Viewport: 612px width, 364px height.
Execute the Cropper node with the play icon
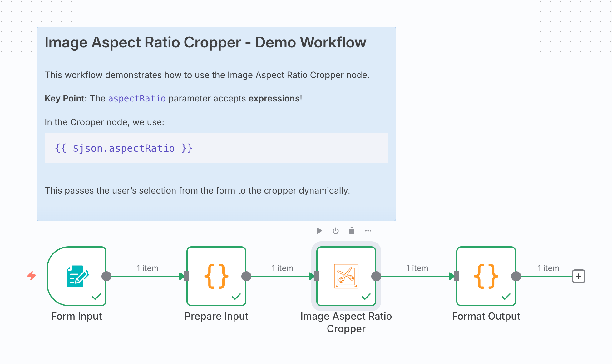click(x=319, y=231)
